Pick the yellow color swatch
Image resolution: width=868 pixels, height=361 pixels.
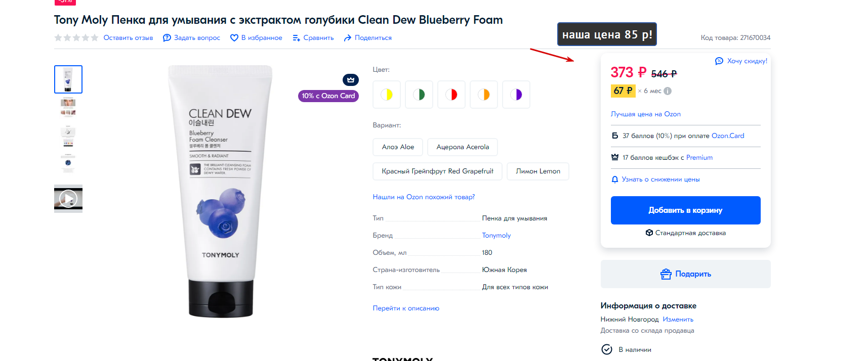pyautogui.click(x=387, y=95)
